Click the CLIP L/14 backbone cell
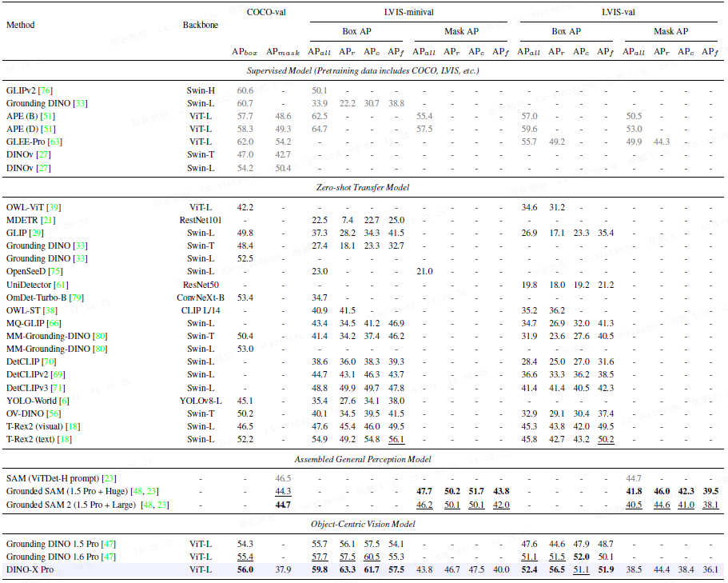The height and width of the screenshot is (583, 728). point(201,310)
